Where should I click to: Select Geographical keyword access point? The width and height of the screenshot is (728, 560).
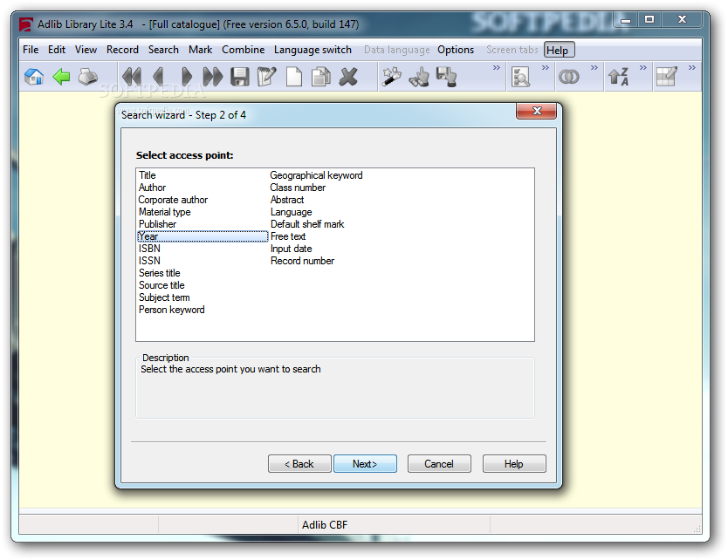click(316, 175)
